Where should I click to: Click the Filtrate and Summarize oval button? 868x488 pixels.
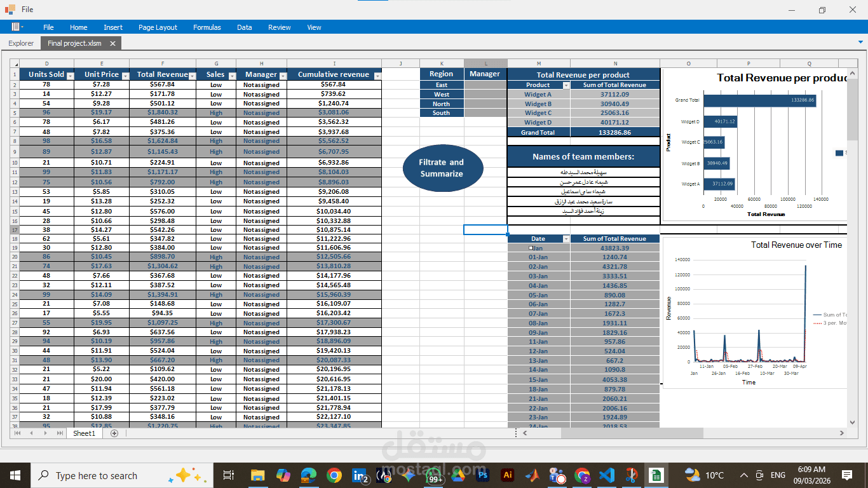tap(442, 166)
